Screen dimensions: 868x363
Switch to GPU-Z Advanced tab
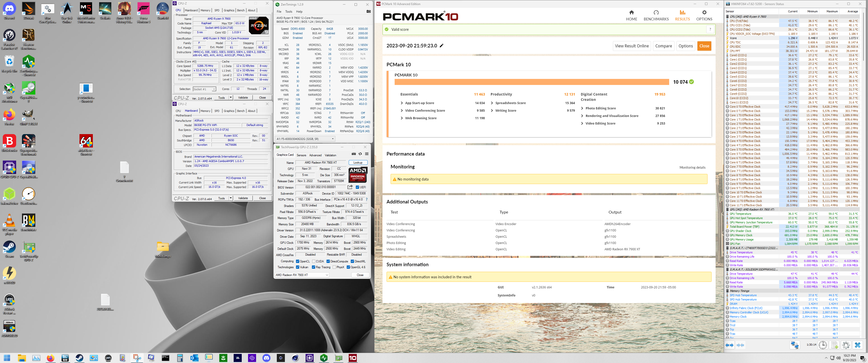point(315,155)
